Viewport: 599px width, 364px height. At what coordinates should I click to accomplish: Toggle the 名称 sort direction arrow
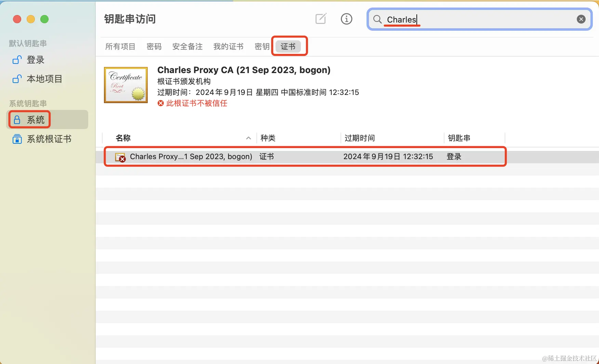(249, 138)
